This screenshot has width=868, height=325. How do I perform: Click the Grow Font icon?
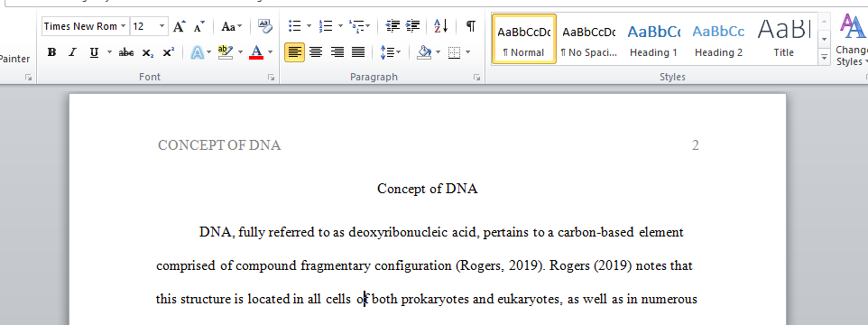[179, 26]
